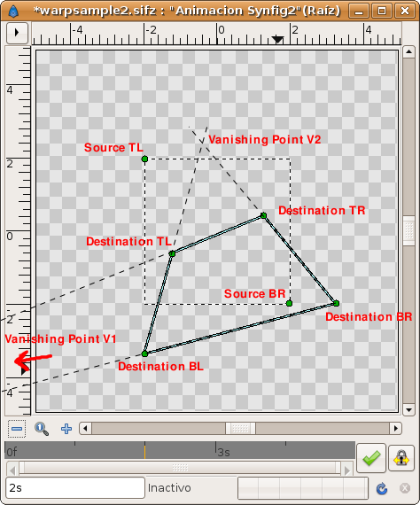Toggle the keyframe lock padlock button
Image resolution: width=420 pixels, height=505 pixels.
(x=401, y=458)
